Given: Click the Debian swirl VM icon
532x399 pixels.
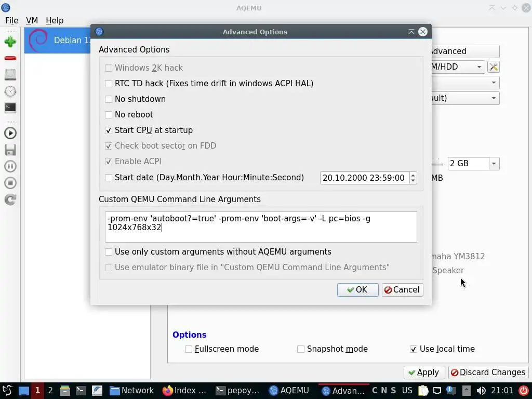Looking at the screenshot, I should (x=38, y=41).
